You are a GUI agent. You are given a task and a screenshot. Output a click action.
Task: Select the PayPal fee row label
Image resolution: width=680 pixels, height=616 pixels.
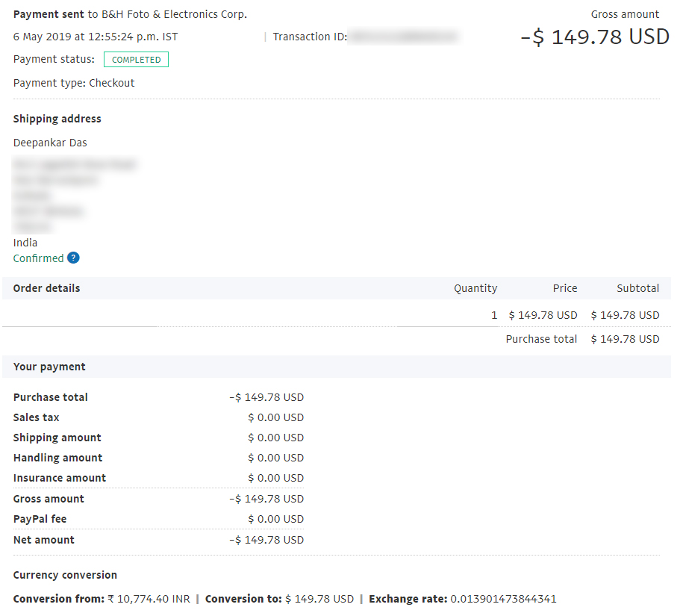click(40, 519)
